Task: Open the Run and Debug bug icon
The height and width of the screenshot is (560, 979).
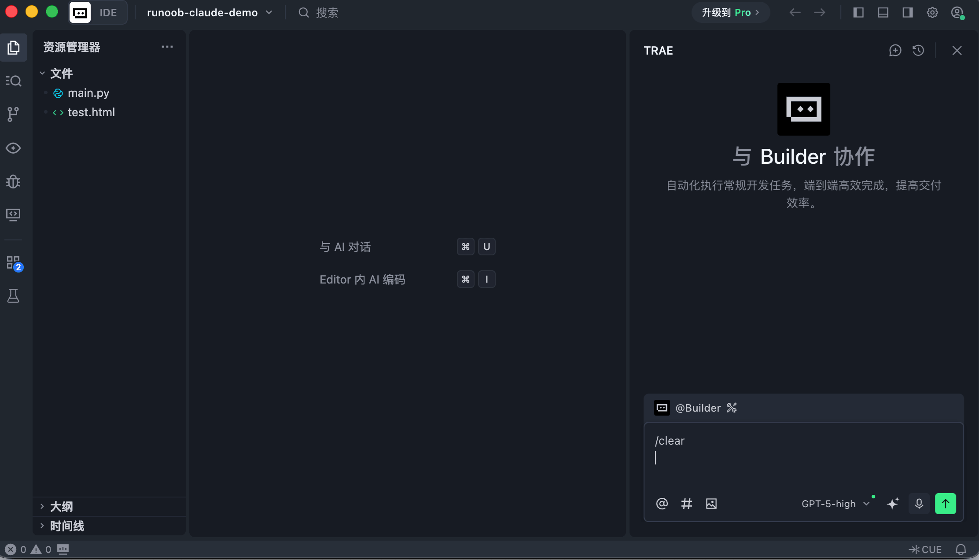Action: [x=13, y=181]
